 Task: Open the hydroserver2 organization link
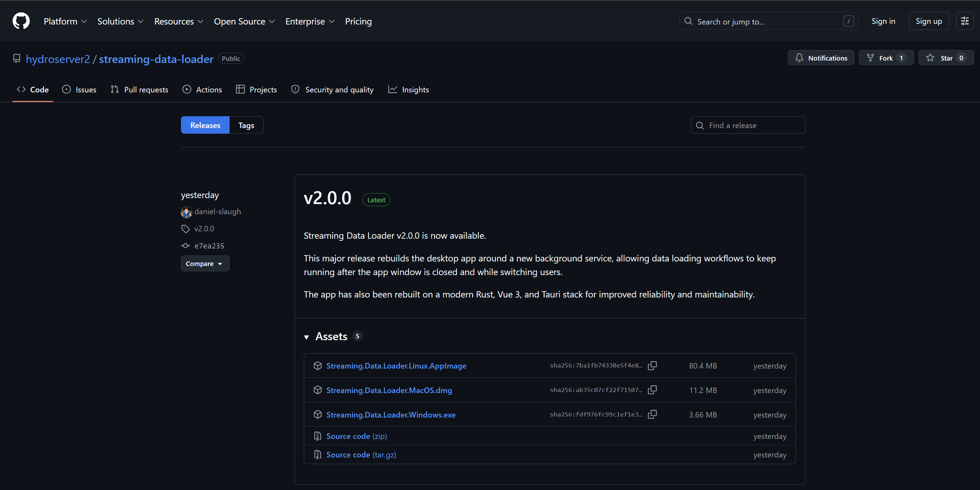coord(58,59)
